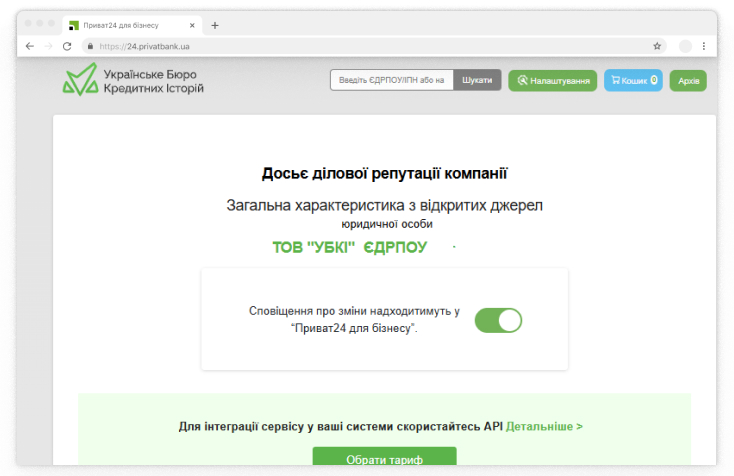Viewport: 734px width, 476px height.
Task: Click the text Загальна характеристика з відкритих джерел
Action: pyautogui.click(x=384, y=205)
